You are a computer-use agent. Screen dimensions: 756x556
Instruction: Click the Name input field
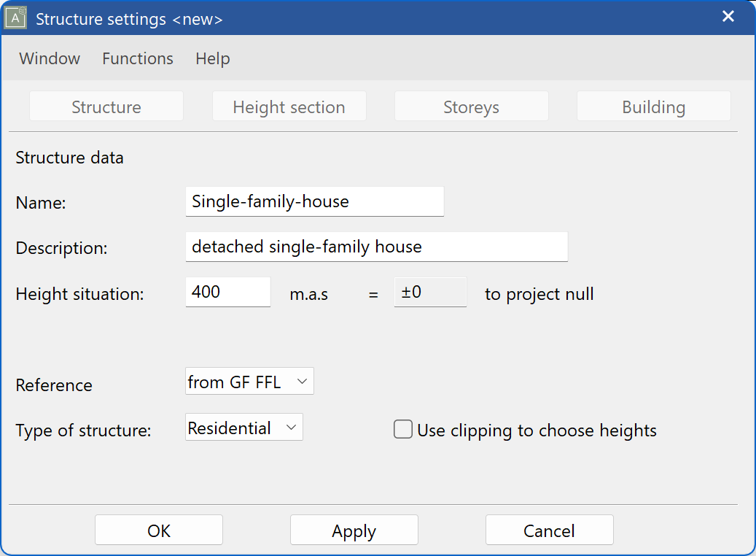pos(314,201)
